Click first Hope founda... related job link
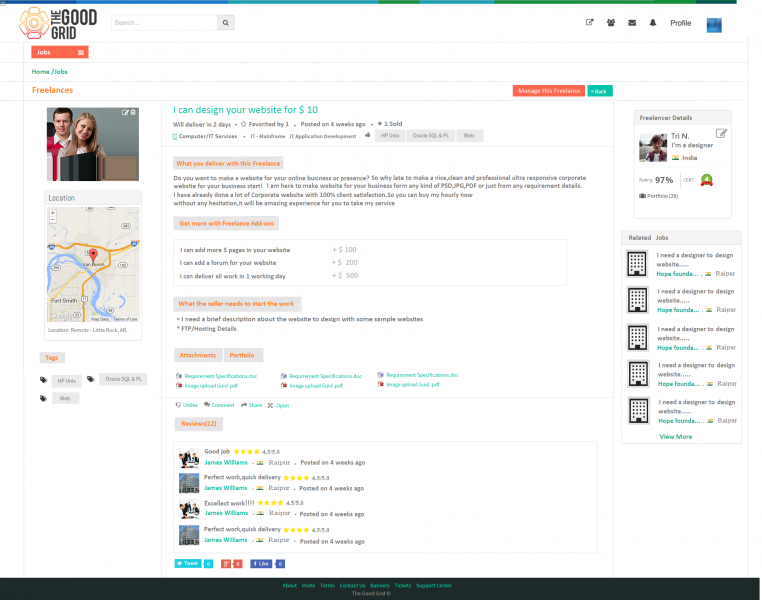762x600 pixels. pyautogui.click(x=677, y=274)
